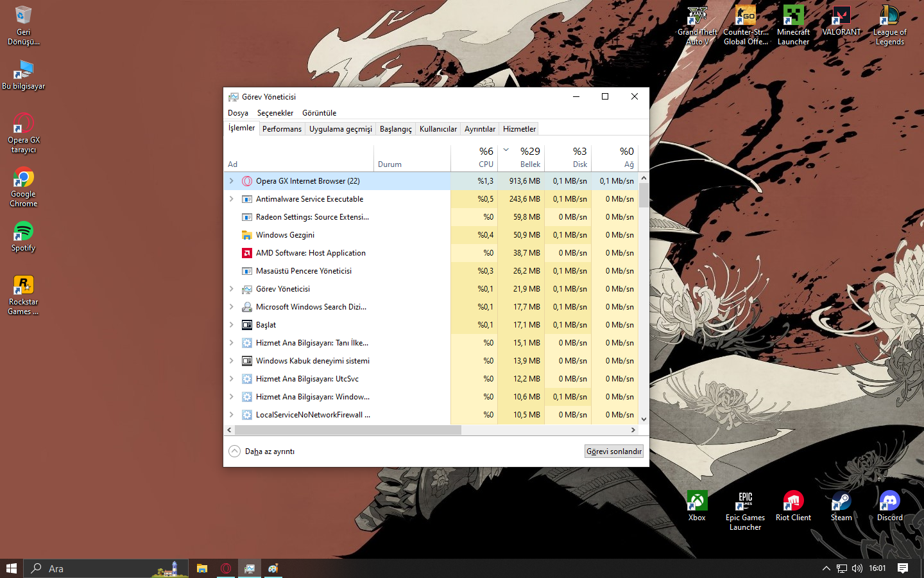Screen dimensions: 924x578
Task: Click horizontal scrollbar right arrow
Action: (x=633, y=430)
